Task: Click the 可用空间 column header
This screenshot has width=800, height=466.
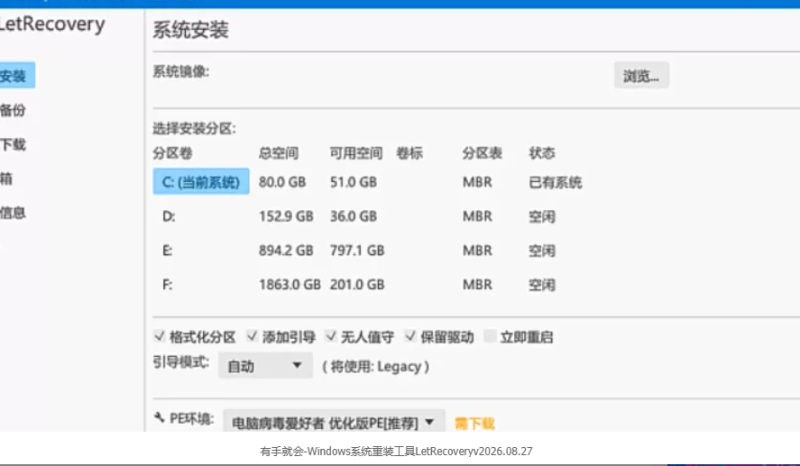Action: (356, 153)
